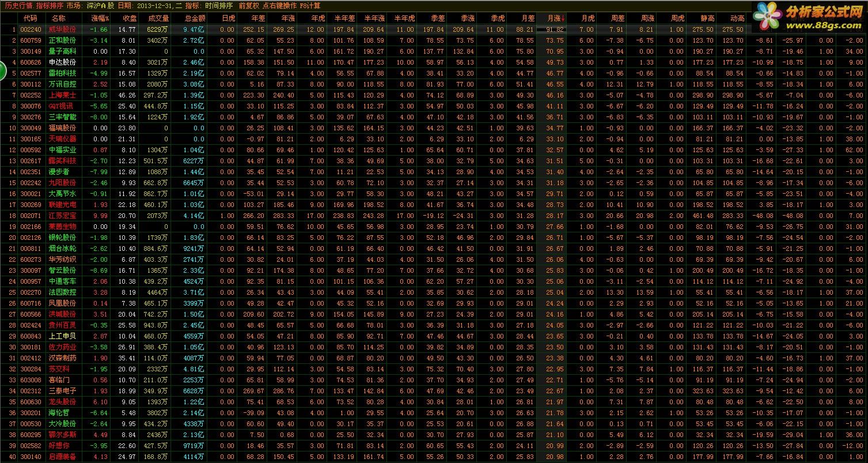The width and height of the screenshot is (868, 463).
Task: Sort by the 周涨 column header
Action: click(x=647, y=18)
